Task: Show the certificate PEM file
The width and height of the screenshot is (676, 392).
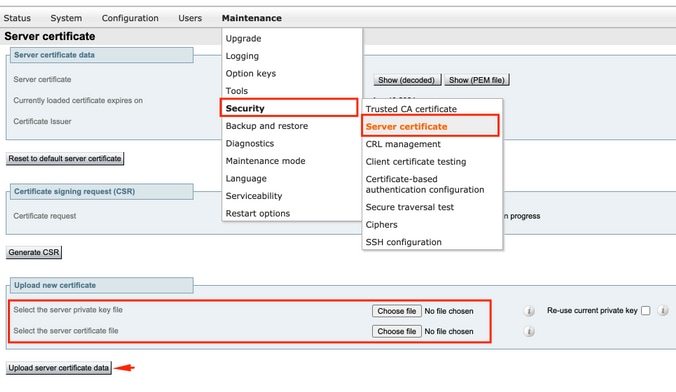Action: point(476,80)
